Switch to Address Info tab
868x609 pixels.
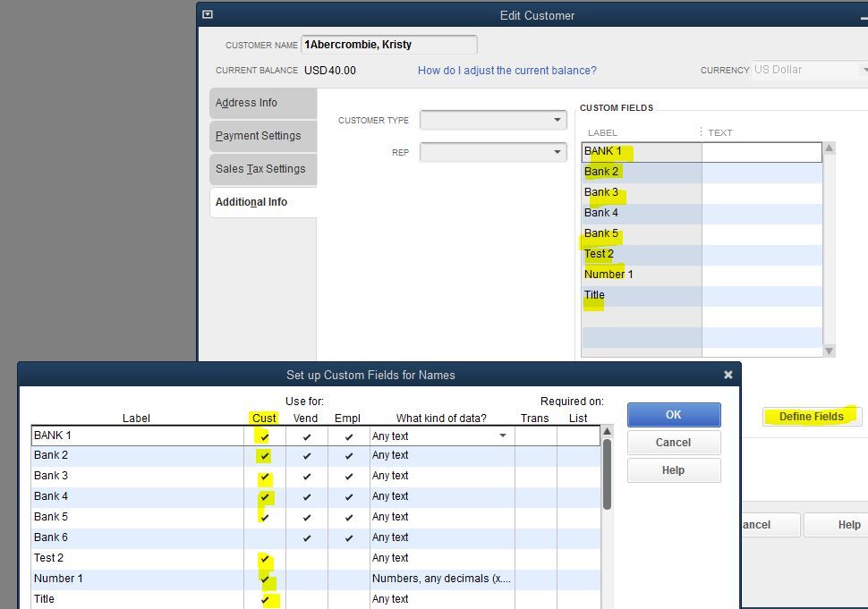263,103
